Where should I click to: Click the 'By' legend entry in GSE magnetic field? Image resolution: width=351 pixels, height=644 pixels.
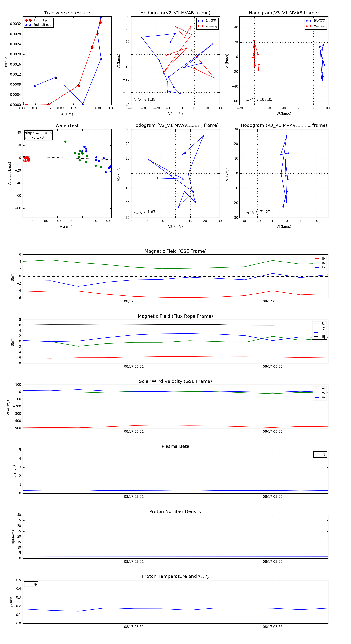click(x=320, y=263)
